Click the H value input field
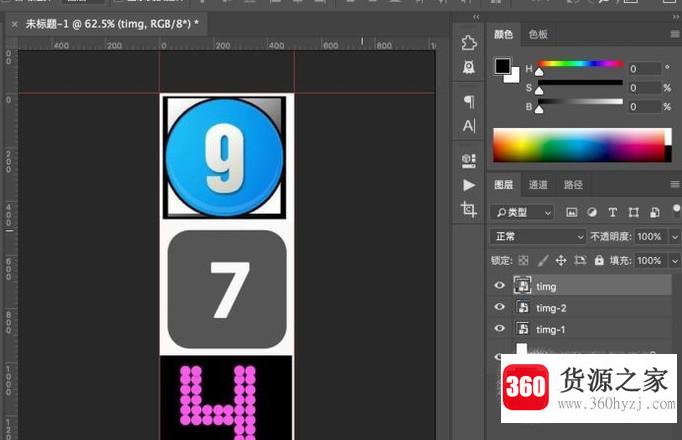This screenshot has width=682, height=440. (x=645, y=69)
